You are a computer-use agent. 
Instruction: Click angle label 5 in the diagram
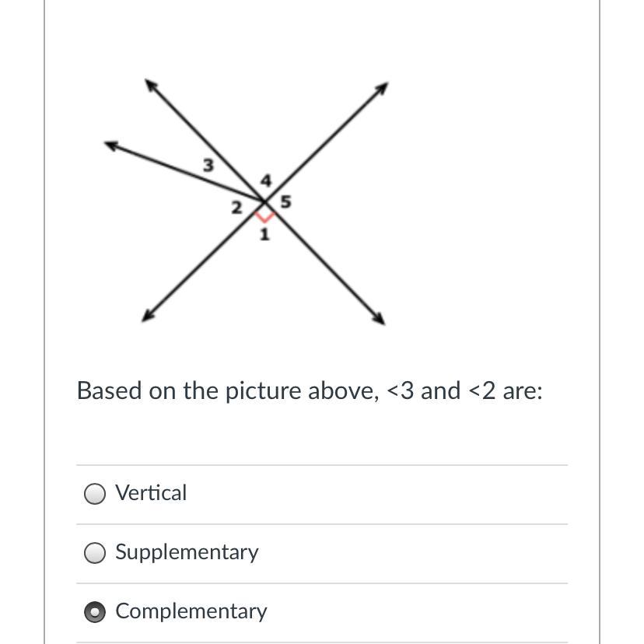(x=285, y=202)
